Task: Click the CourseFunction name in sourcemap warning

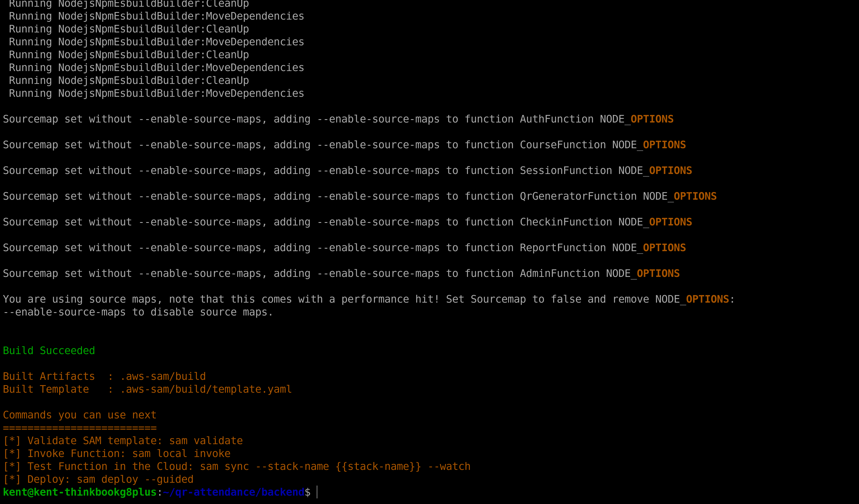Action: [x=563, y=145]
